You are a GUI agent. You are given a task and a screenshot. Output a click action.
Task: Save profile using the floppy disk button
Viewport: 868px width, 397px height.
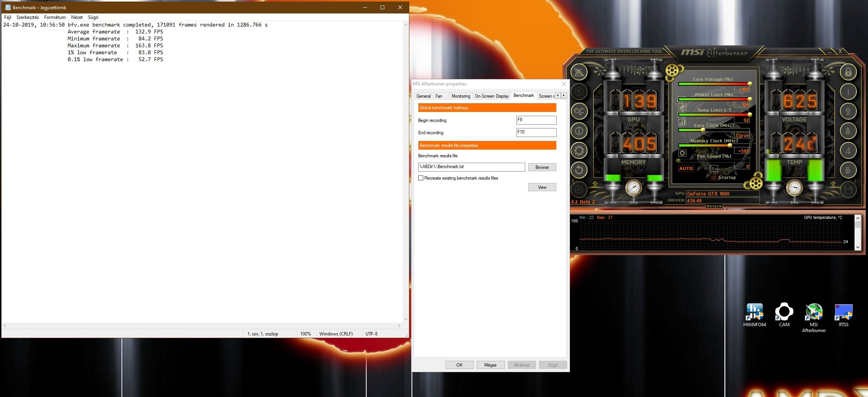[x=848, y=190]
